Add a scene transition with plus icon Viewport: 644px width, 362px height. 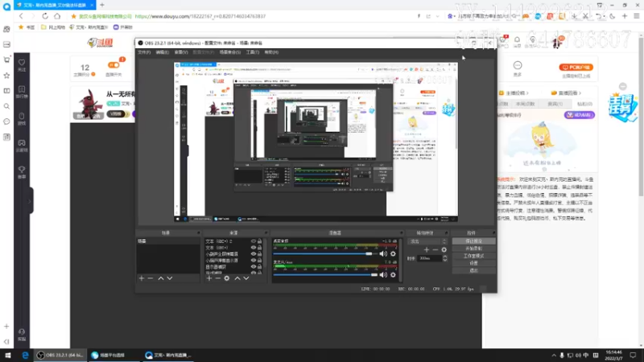427,249
